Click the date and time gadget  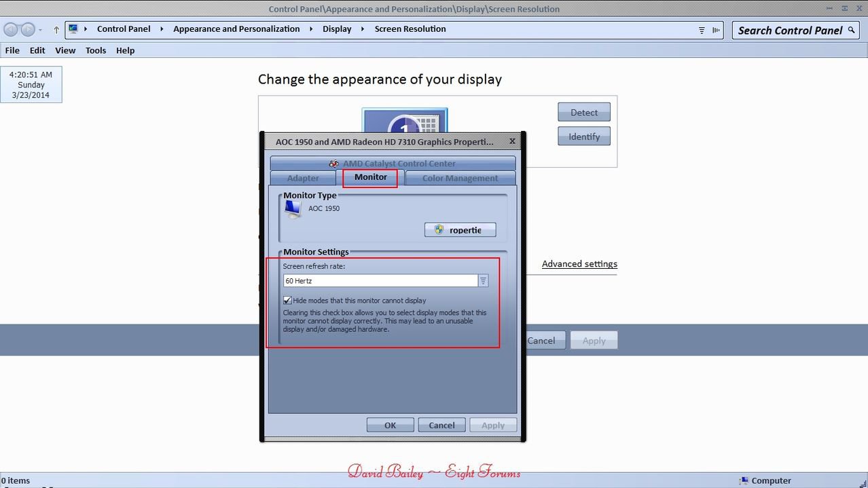[31, 85]
